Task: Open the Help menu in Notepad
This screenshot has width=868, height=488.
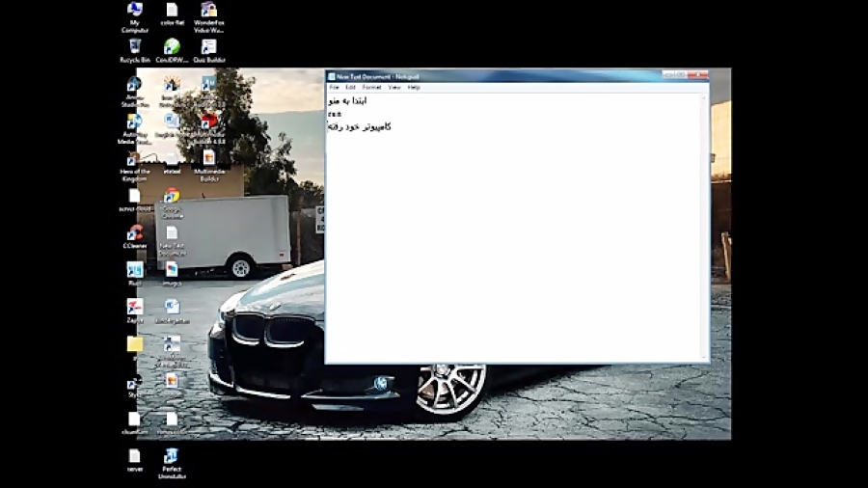Action: 414,88
